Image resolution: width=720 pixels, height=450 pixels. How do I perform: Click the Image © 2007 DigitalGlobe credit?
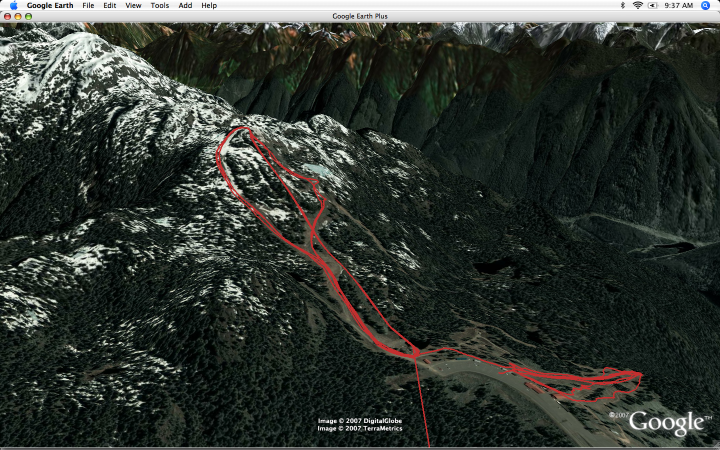point(360,421)
